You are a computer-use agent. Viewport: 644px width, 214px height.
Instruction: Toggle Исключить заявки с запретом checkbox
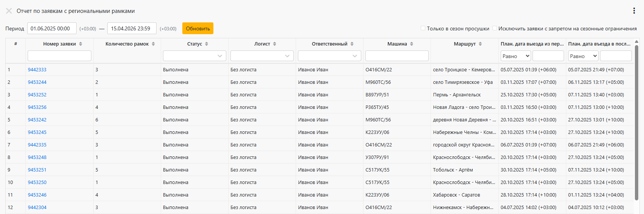pyautogui.click(x=494, y=28)
